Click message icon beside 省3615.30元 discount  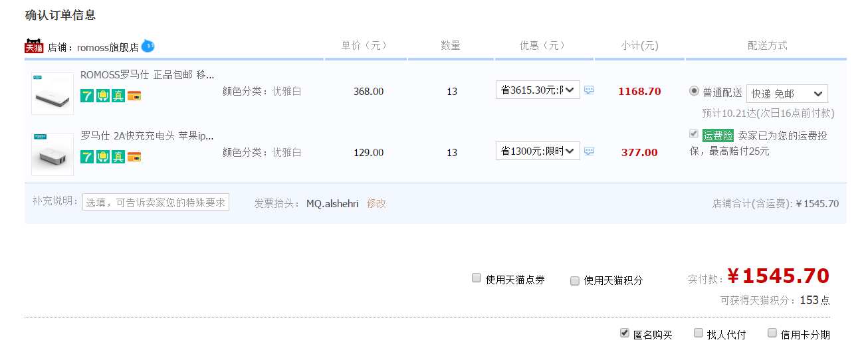click(589, 90)
